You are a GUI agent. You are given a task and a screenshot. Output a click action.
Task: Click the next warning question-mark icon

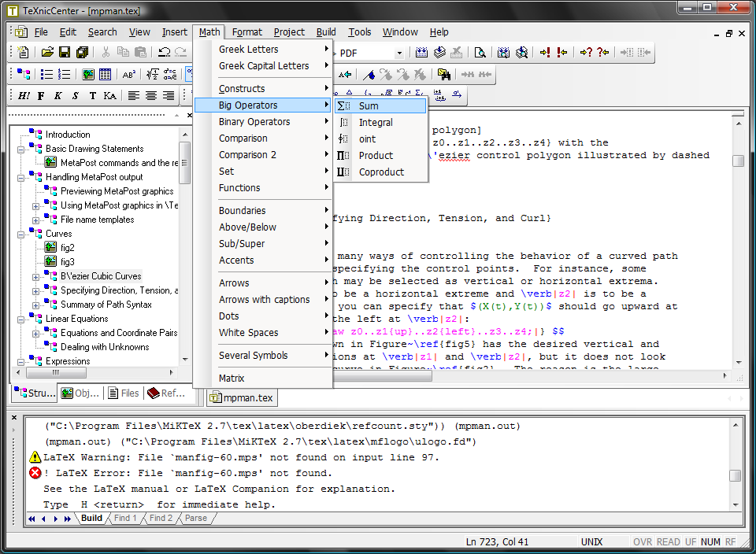tap(585, 52)
